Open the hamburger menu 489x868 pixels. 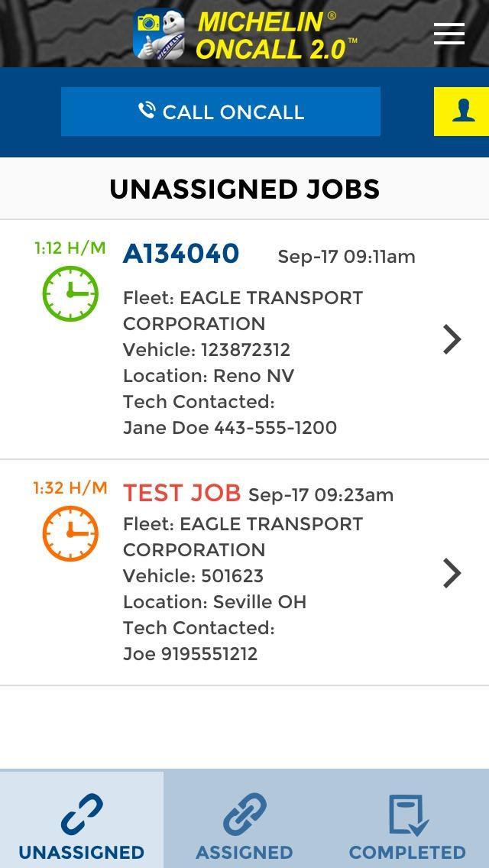pyautogui.click(x=449, y=34)
